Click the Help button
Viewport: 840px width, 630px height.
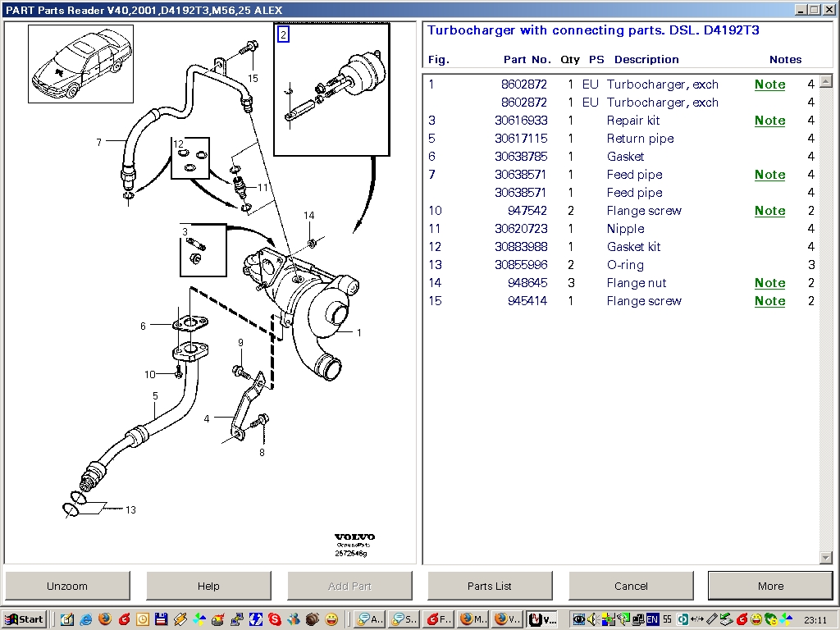tap(208, 586)
